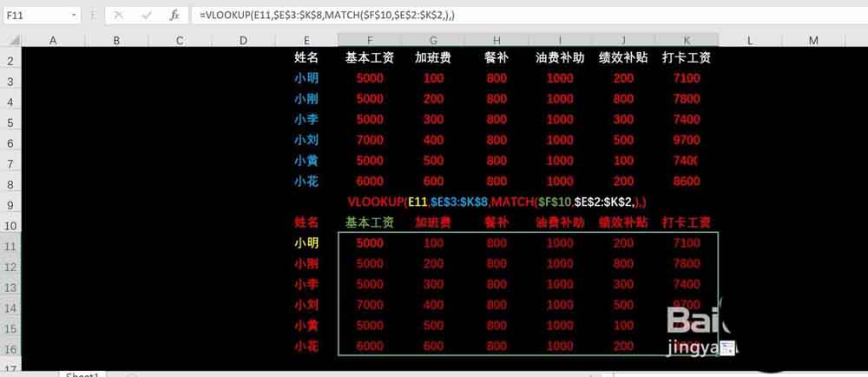Open the Sheet1 tab
This screenshot has height=377, width=868.
pos(82,374)
